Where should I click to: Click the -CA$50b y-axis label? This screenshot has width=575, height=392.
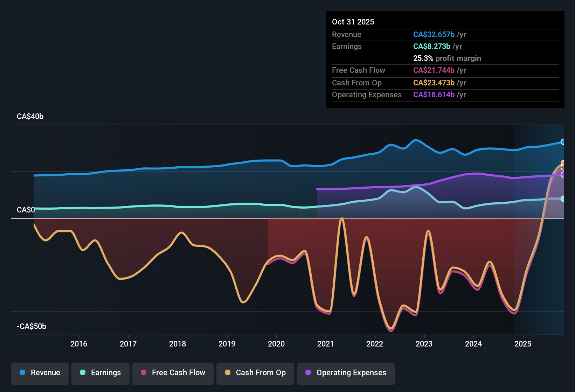[x=32, y=327]
